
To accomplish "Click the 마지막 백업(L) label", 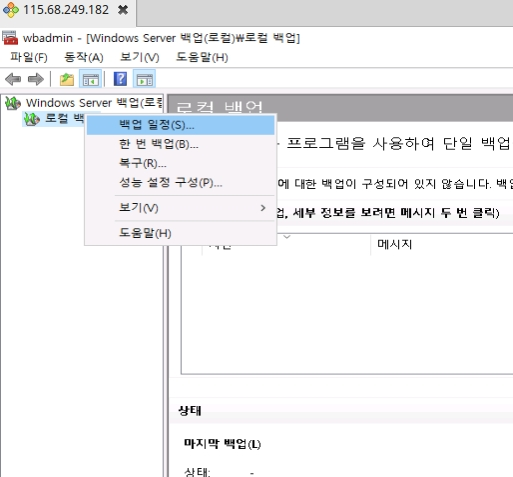I will tap(222, 444).
